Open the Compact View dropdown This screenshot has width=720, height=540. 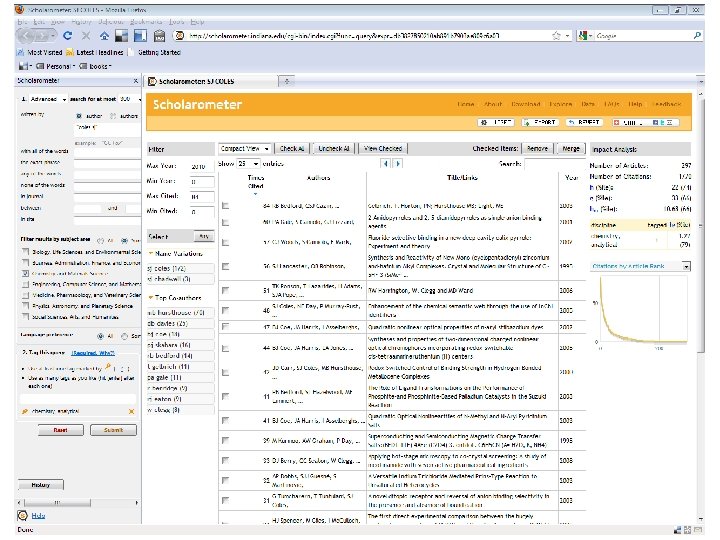pyautogui.click(x=244, y=148)
